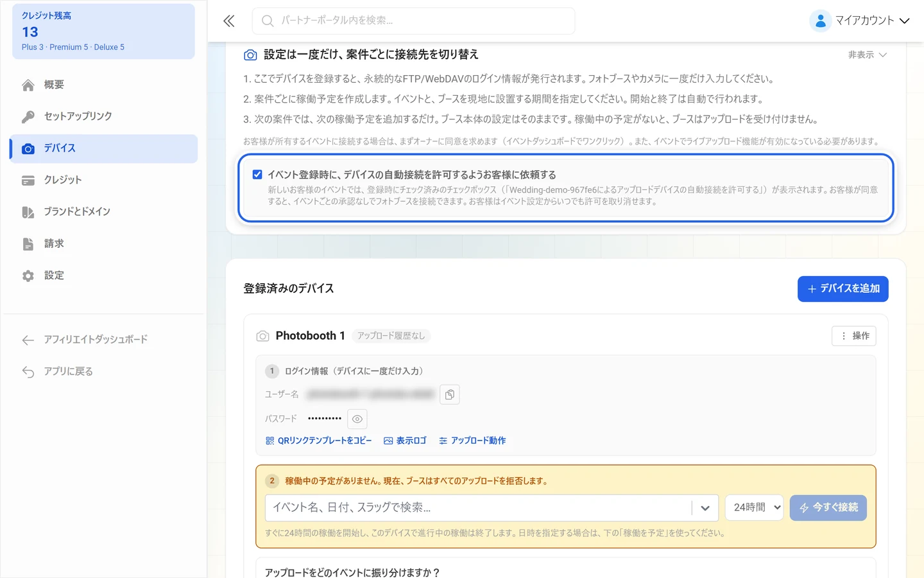Collapse the guide via 非表示
The width and height of the screenshot is (924, 578).
868,55
